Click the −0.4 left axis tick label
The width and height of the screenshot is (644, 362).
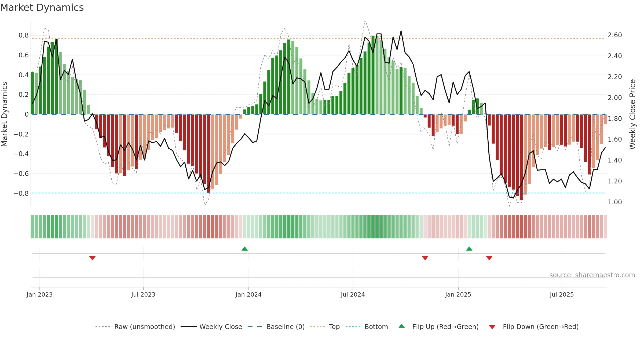click(x=21, y=154)
